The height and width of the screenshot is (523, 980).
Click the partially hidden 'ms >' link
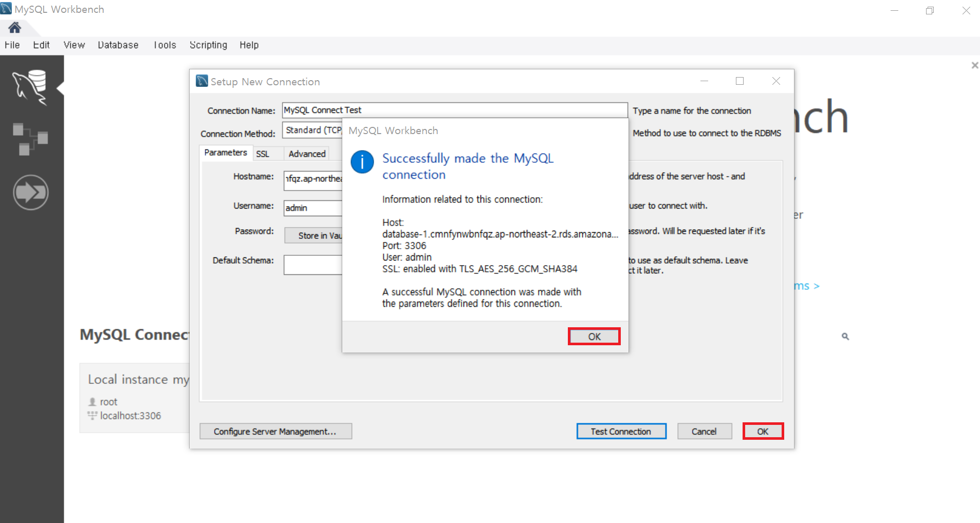[807, 286]
